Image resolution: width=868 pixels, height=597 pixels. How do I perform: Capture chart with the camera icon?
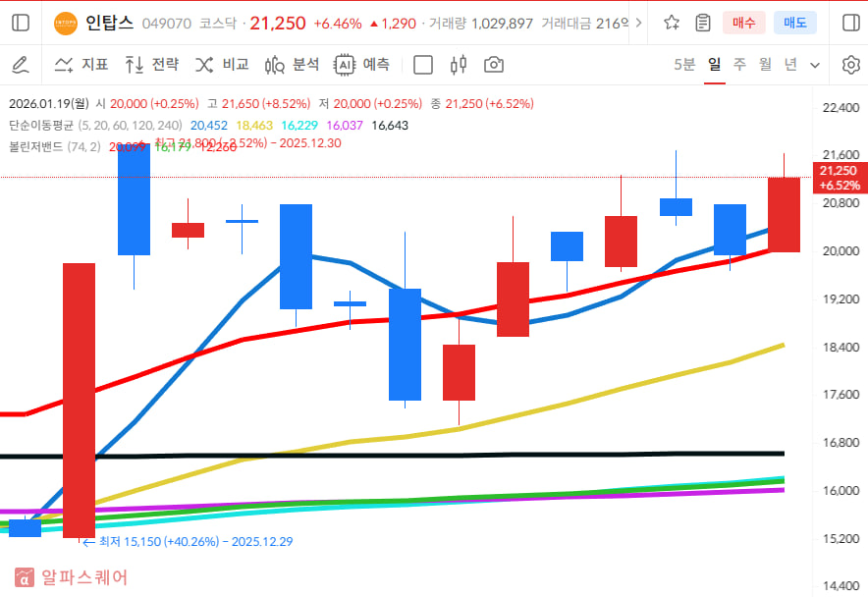(494, 65)
